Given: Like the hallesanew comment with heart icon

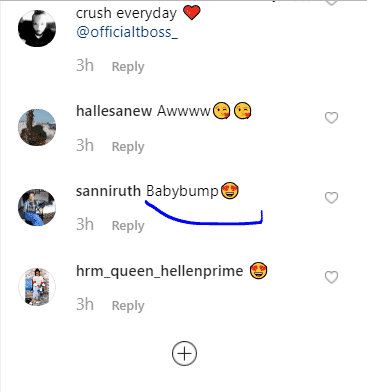Looking at the screenshot, I should 331,118.
